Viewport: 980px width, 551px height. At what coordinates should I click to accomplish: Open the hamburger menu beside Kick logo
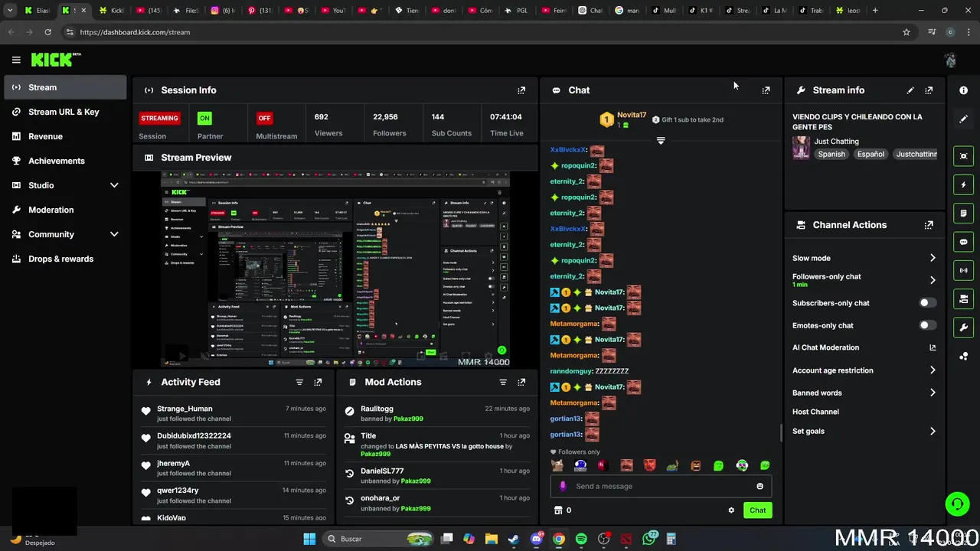16,60
